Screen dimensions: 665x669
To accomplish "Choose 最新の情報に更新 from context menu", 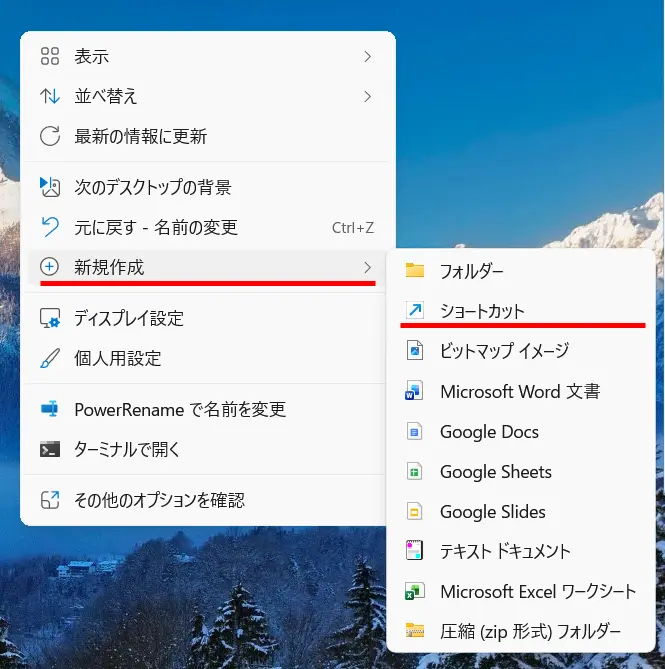I will click(x=208, y=137).
